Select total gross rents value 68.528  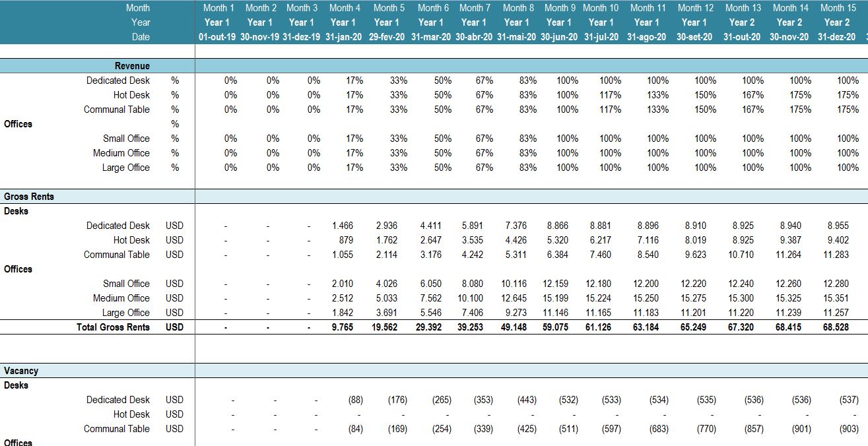[837, 327]
